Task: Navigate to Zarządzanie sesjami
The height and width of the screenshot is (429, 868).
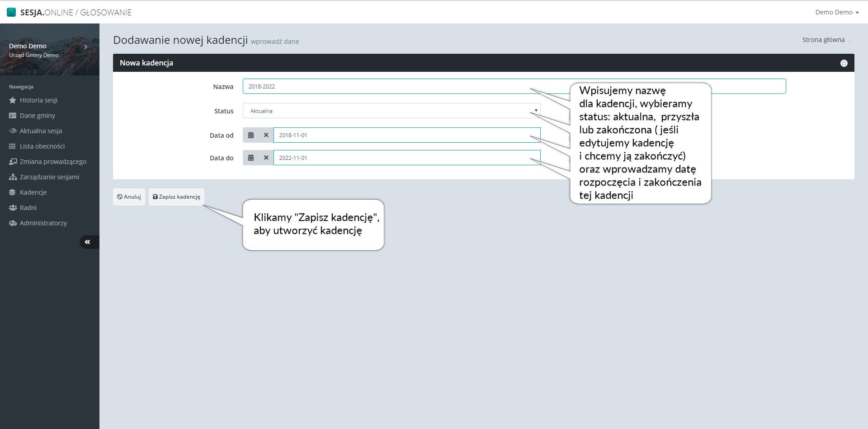Action: pos(49,177)
